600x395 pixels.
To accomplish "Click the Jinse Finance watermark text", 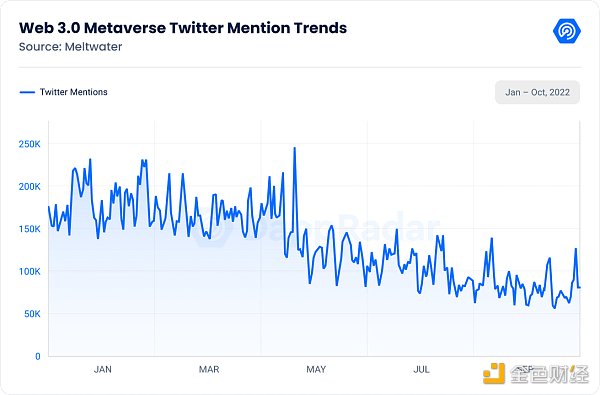I will coord(549,374).
